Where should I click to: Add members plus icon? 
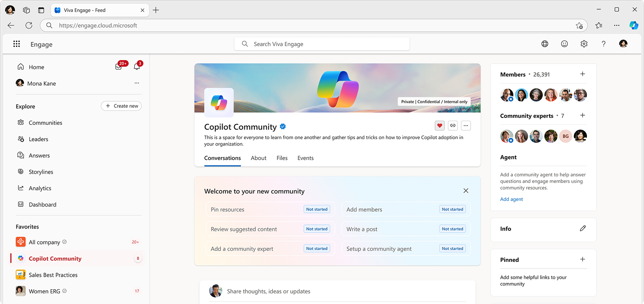pyautogui.click(x=582, y=74)
